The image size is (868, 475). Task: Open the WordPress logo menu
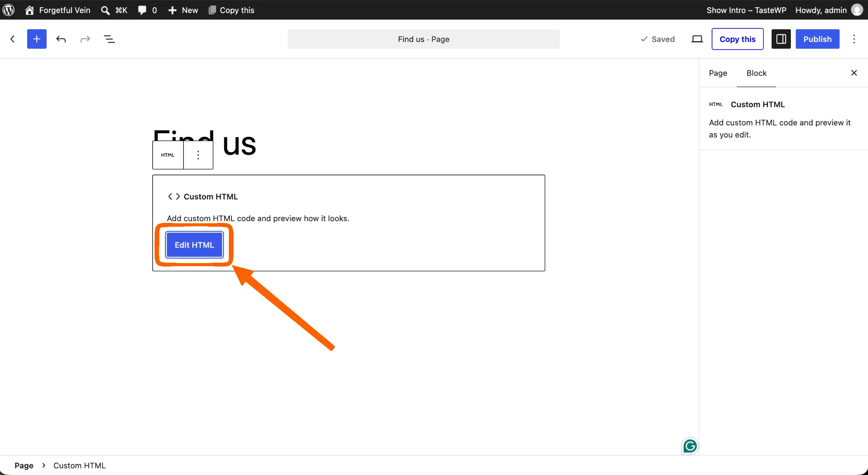pos(9,10)
